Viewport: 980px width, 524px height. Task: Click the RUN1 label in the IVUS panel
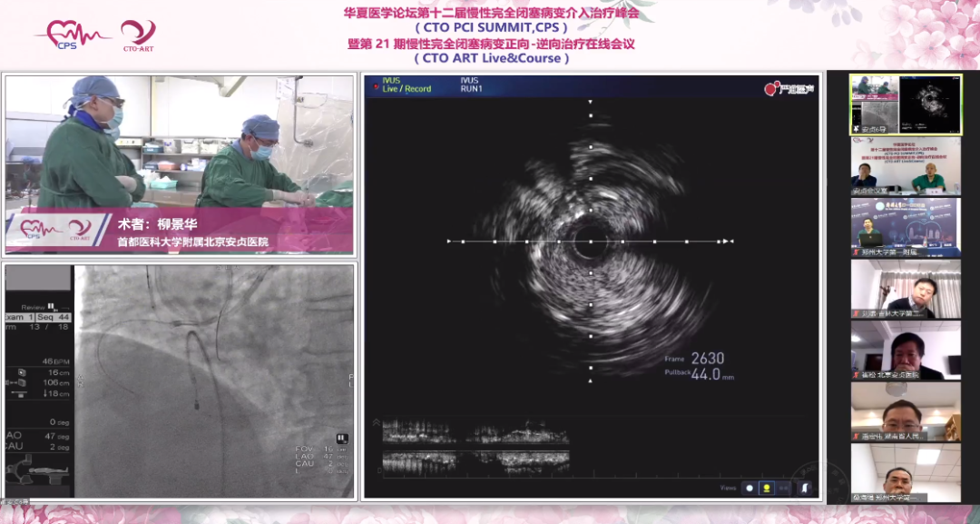[471, 89]
